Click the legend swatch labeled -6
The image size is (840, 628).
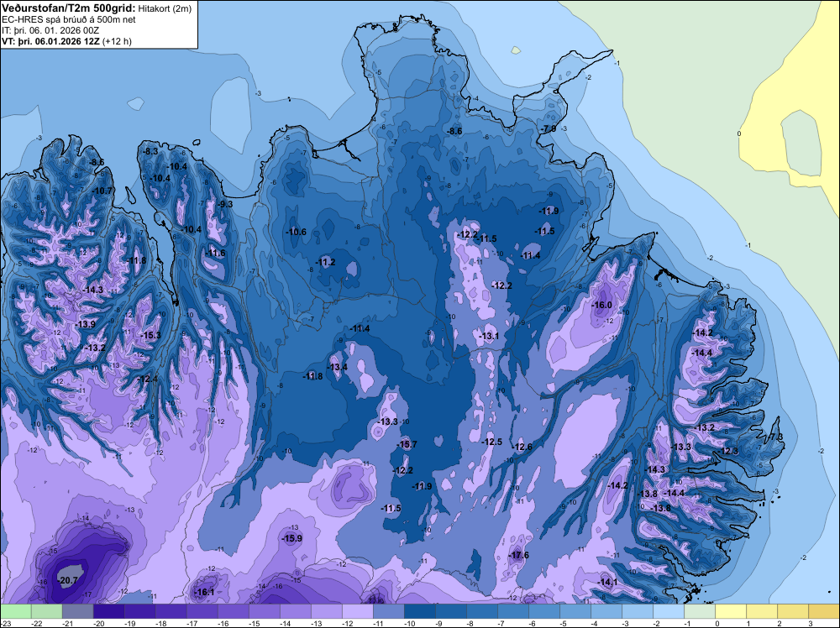(544, 611)
